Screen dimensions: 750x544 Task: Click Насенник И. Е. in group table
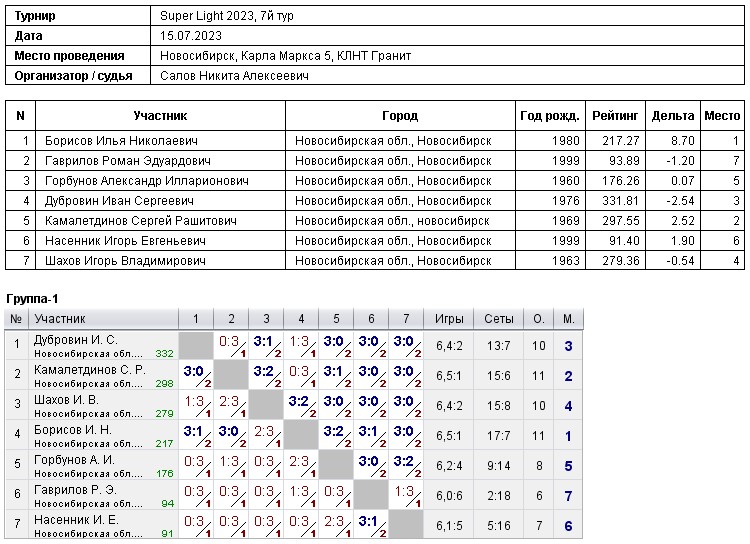coord(76,519)
